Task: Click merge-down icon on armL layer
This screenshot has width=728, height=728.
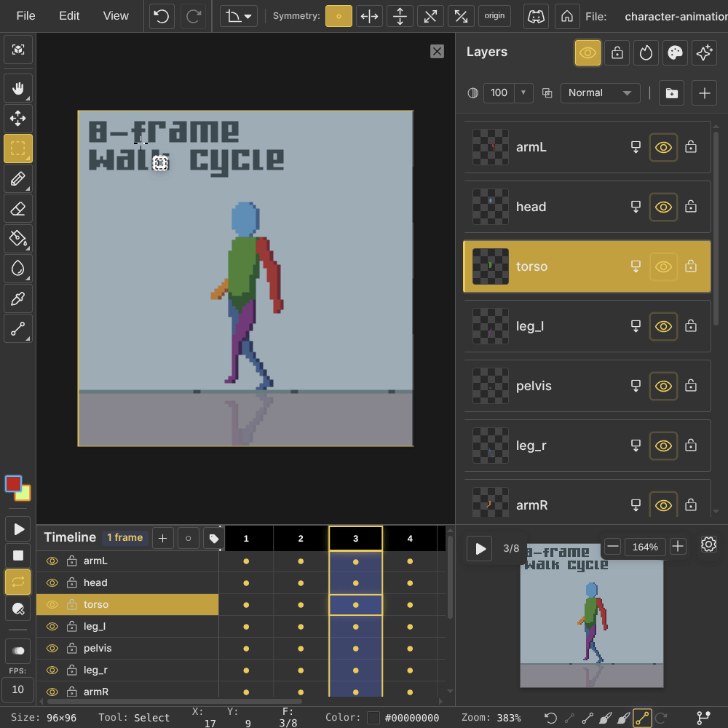Action: click(636, 147)
